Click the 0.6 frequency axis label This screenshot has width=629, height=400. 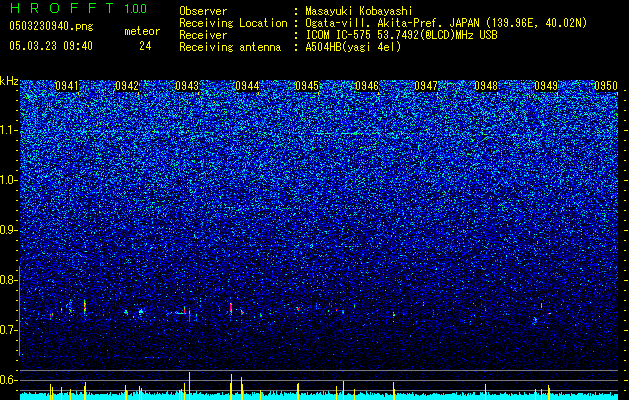point(8,380)
